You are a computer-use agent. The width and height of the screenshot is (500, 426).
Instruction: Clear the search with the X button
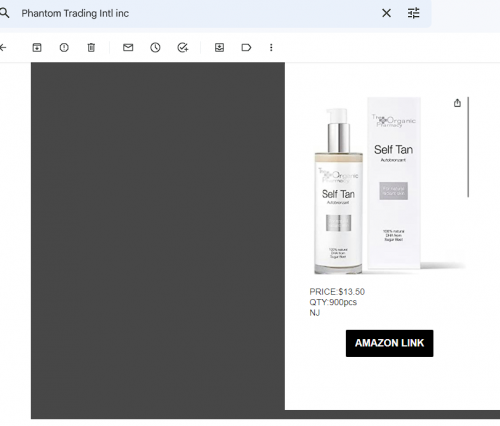point(386,13)
